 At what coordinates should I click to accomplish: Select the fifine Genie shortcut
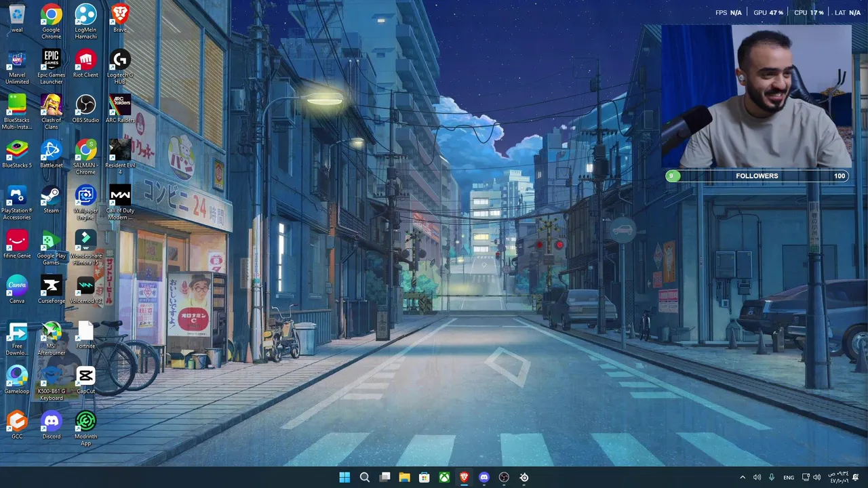click(17, 244)
